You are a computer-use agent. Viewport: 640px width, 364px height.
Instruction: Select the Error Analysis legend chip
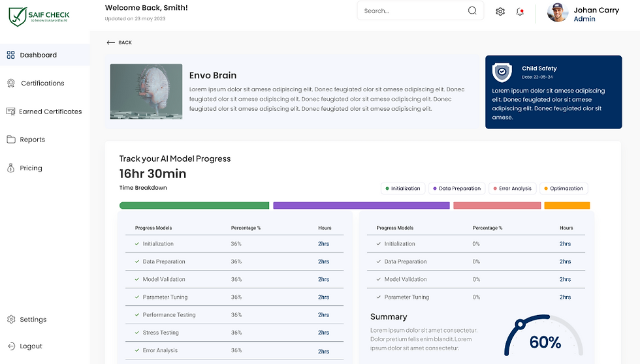click(512, 189)
